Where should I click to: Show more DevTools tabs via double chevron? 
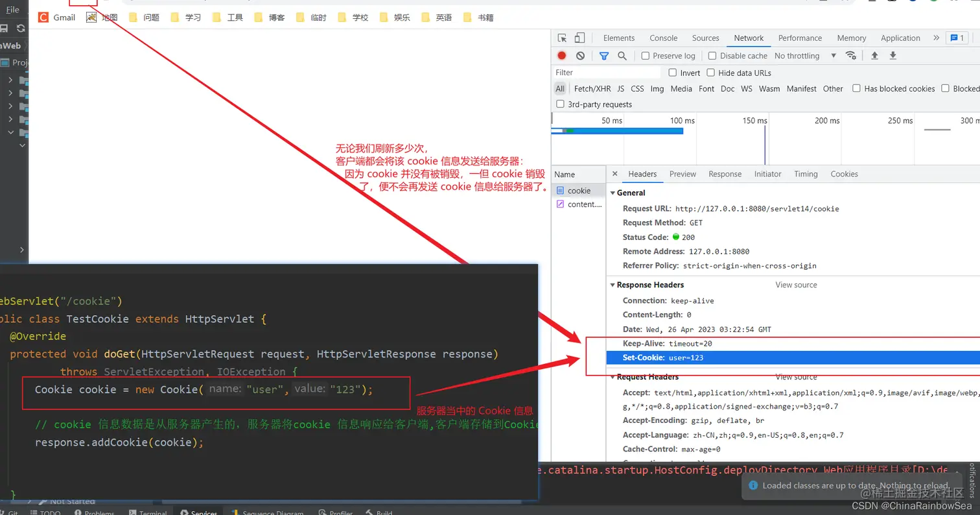936,38
